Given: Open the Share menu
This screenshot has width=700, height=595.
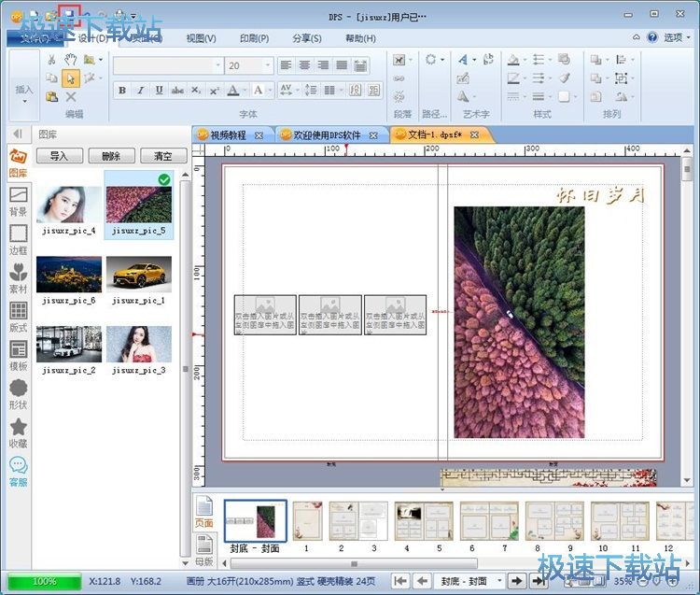Looking at the screenshot, I should [x=307, y=38].
